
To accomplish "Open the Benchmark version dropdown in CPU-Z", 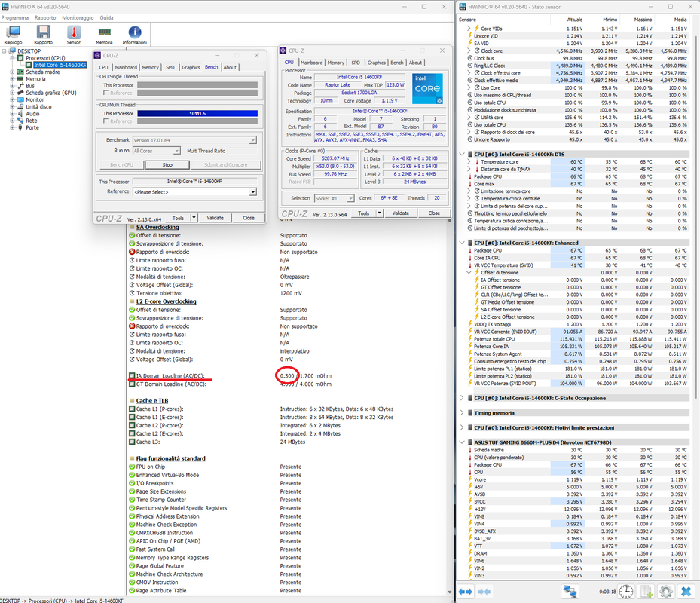I will (252, 140).
